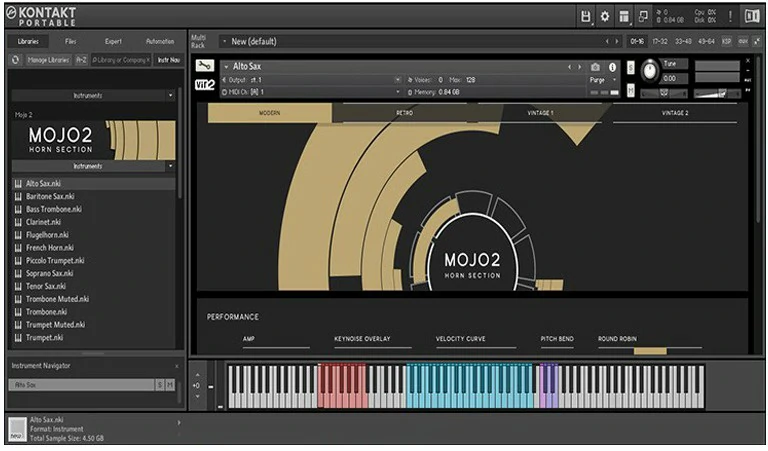Select the VINTAGE 2 preset tab
This screenshot has width=768, height=451.
tap(675, 113)
